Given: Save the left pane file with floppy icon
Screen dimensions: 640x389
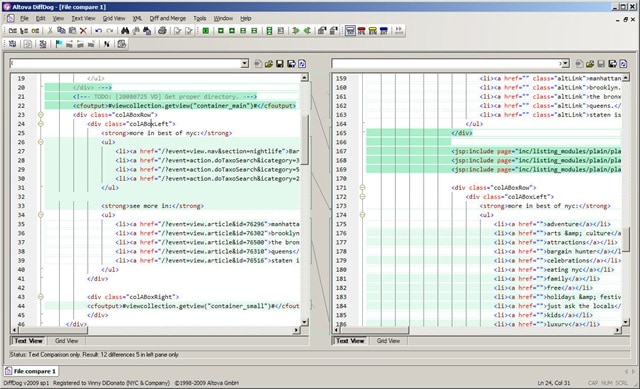Looking at the screenshot, I should (x=280, y=64).
